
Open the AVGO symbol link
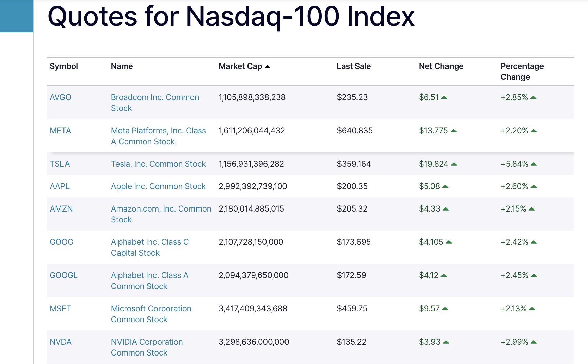[x=60, y=97]
